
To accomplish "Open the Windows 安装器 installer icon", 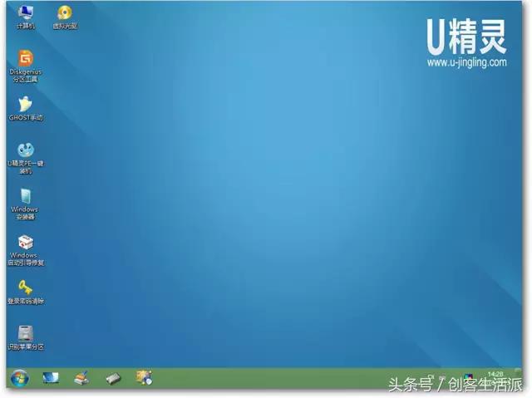I will coord(25,204).
